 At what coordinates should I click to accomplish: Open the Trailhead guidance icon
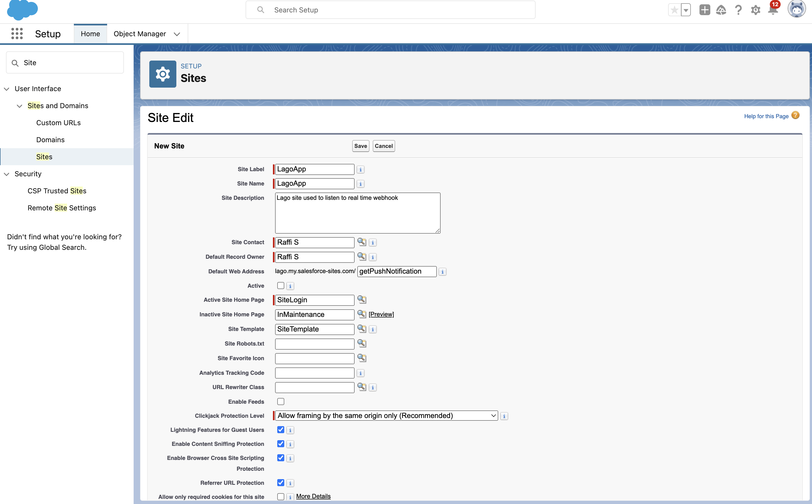pyautogui.click(x=721, y=10)
